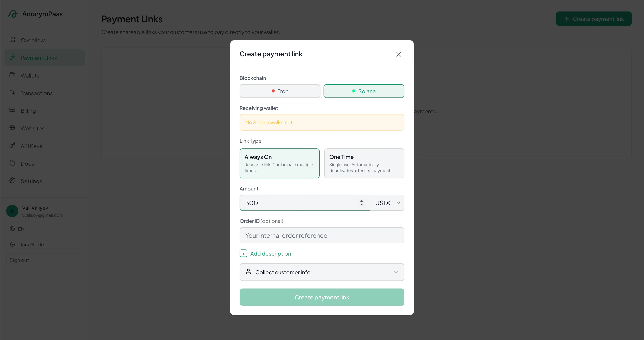This screenshot has width=644, height=340.
Task: Close the Create payment link dialog
Action: (398, 54)
